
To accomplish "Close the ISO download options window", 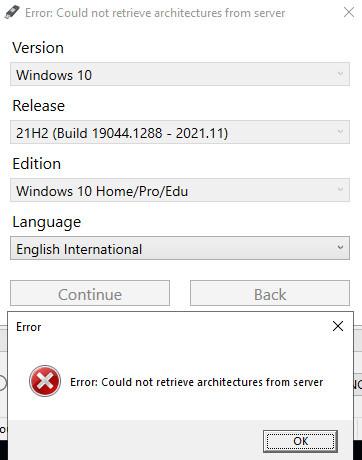I will (349, 12).
